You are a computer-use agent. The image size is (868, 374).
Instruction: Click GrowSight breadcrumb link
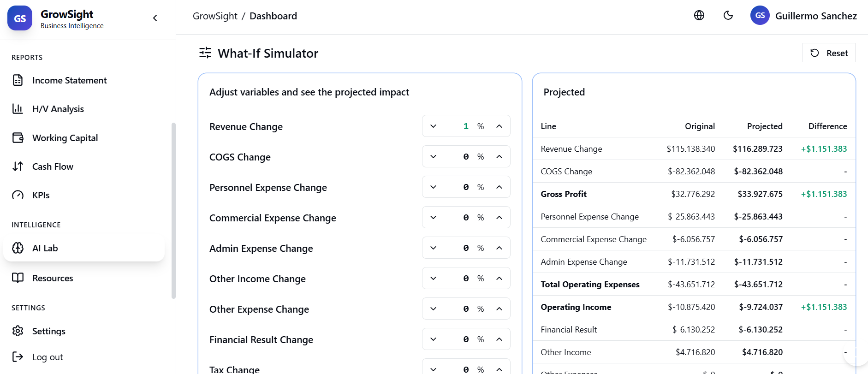pos(215,16)
